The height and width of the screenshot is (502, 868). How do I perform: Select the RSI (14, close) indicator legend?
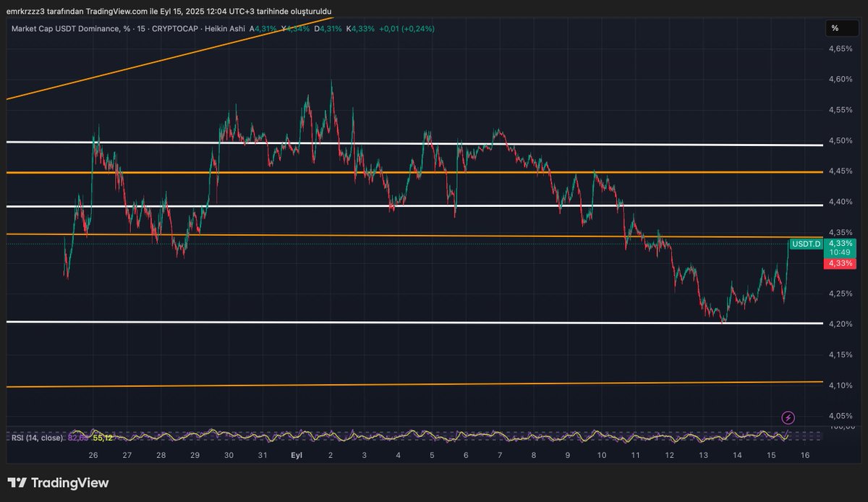point(37,438)
